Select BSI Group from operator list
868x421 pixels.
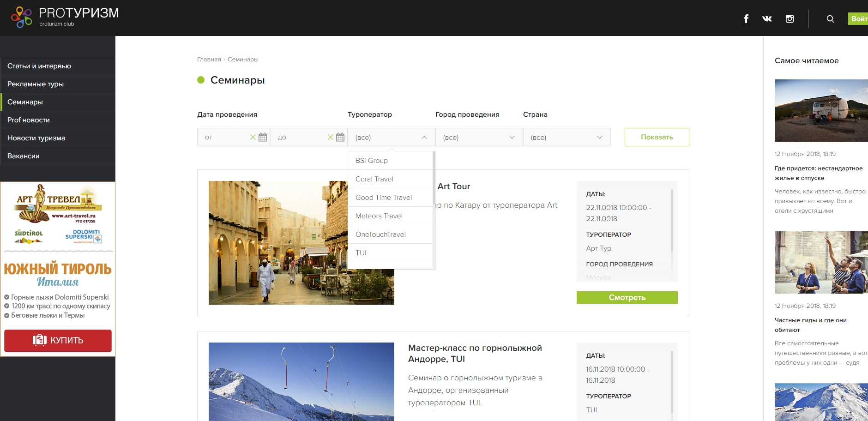[390, 161]
